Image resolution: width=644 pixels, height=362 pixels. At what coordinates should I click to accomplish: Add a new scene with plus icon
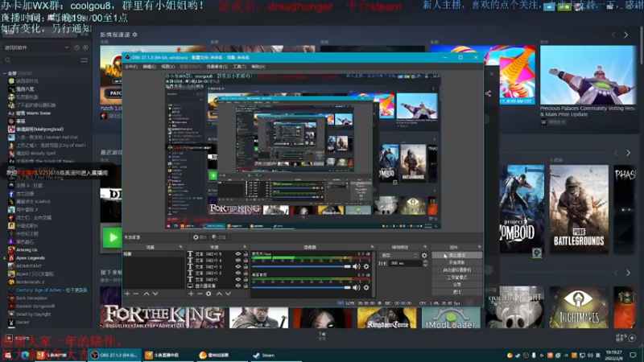click(x=127, y=294)
